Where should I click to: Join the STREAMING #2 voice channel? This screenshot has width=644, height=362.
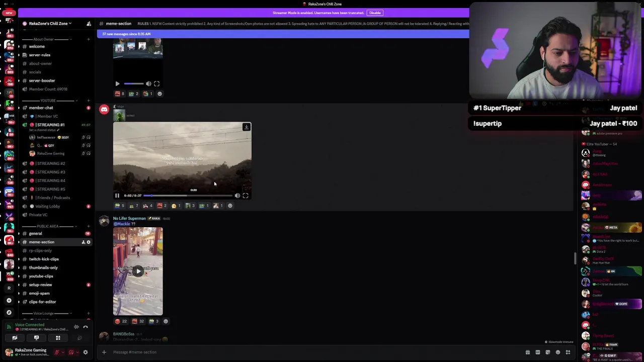coord(49,163)
